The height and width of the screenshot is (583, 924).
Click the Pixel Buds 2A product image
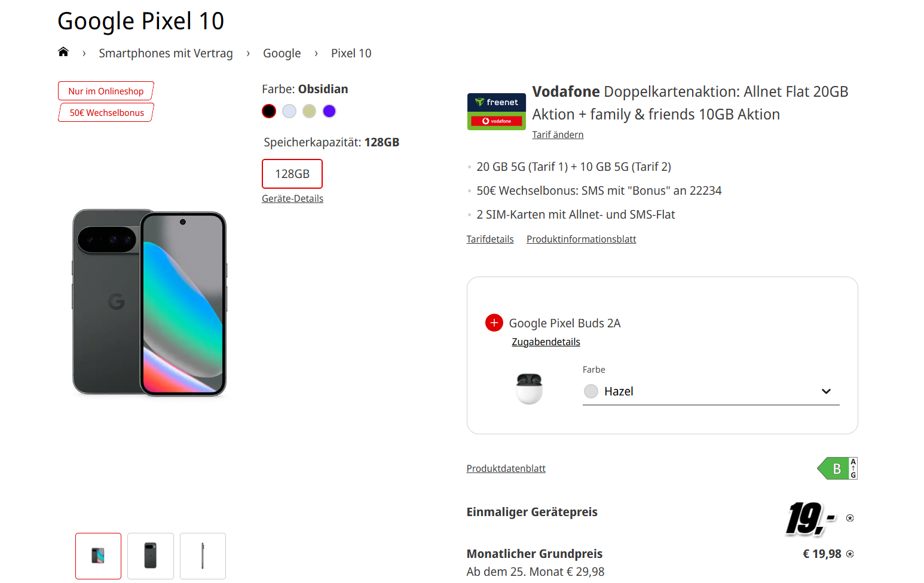click(529, 388)
